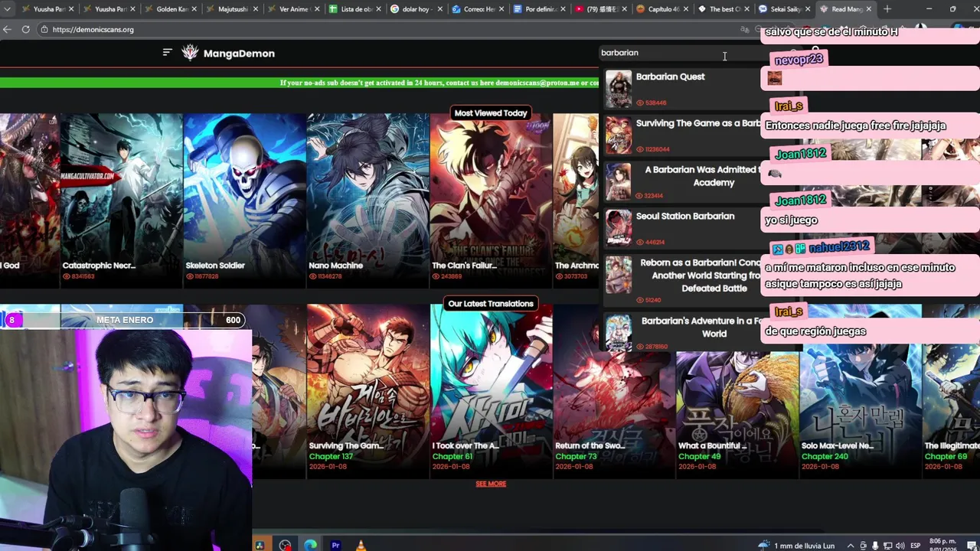Click 'Chapter 61' link
Viewport: 980px width, 551px height.
(452, 457)
